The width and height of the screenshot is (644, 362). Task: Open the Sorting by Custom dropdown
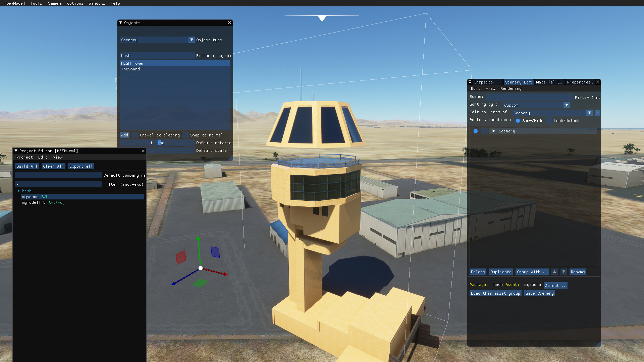click(x=567, y=105)
